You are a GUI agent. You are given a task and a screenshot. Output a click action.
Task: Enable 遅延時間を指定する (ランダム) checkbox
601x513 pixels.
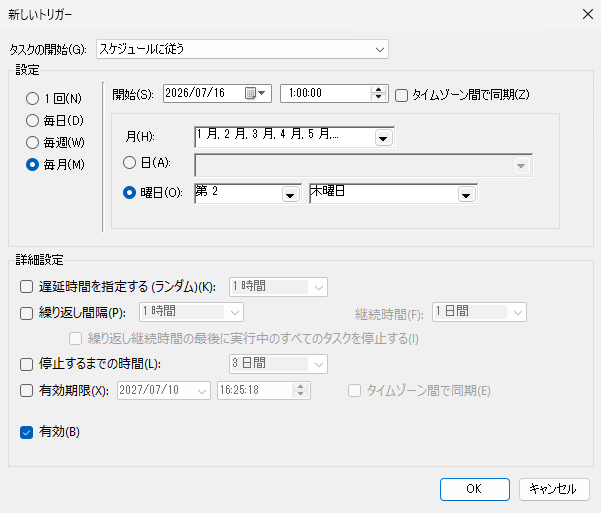click(26, 286)
